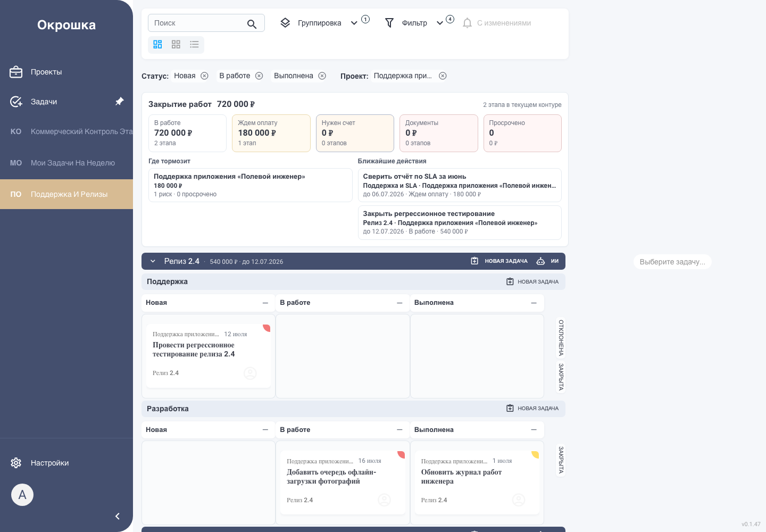Switch to the kanban board view icon

[x=157, y=45]
